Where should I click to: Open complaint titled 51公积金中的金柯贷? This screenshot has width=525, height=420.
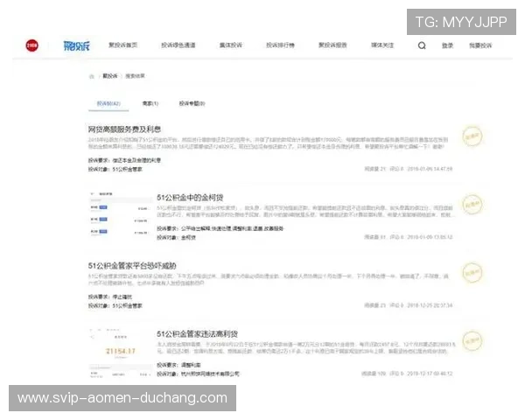190,198
